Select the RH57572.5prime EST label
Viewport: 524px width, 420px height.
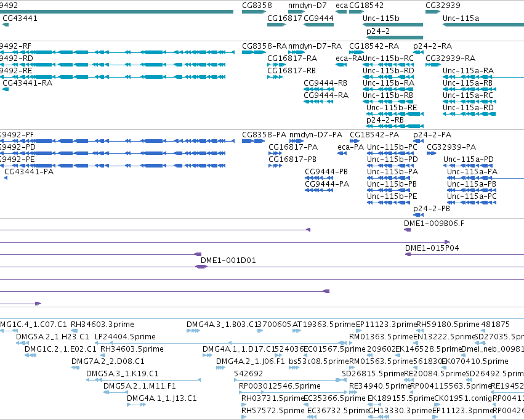273,411
